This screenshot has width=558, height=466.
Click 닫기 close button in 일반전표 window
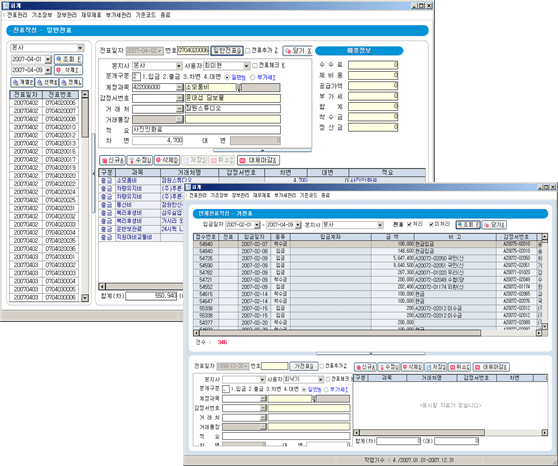(298, 51)
